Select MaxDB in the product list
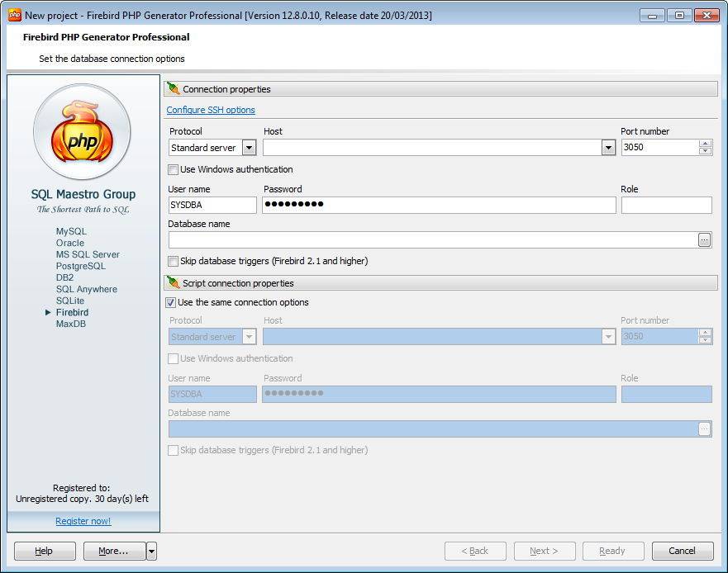The height and width of the screenshot is (573, 728). (70, 324)
